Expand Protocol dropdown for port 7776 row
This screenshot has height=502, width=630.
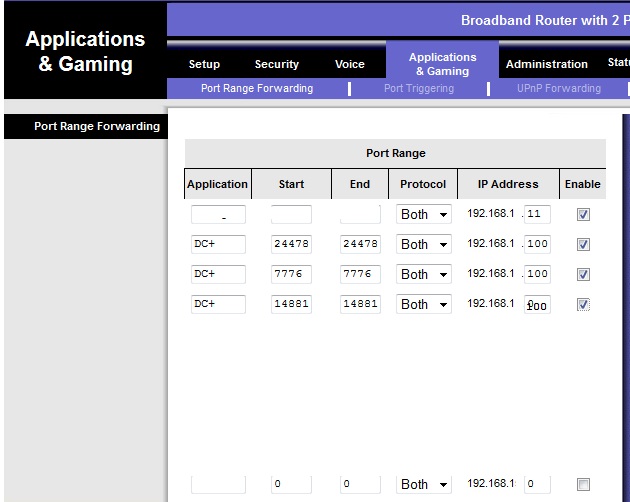click(424, 274)
